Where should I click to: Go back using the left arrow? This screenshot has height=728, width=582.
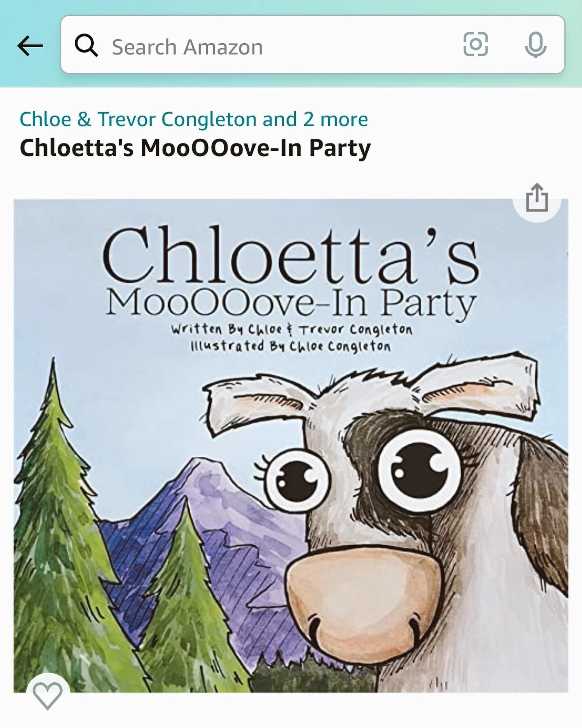(30, 46)
